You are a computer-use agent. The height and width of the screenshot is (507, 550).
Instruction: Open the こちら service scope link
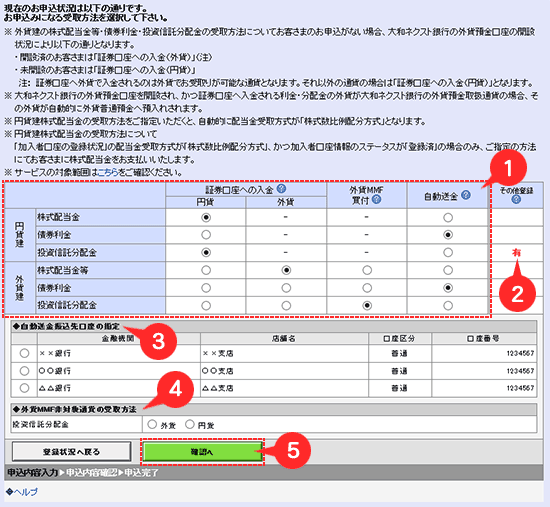[x=108, y=172]
